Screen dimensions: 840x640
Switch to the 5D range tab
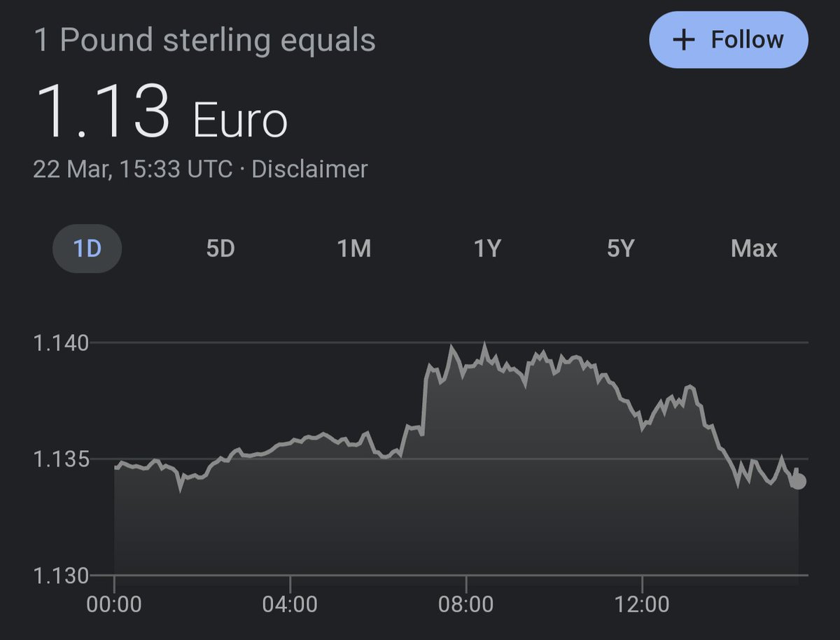220,249
